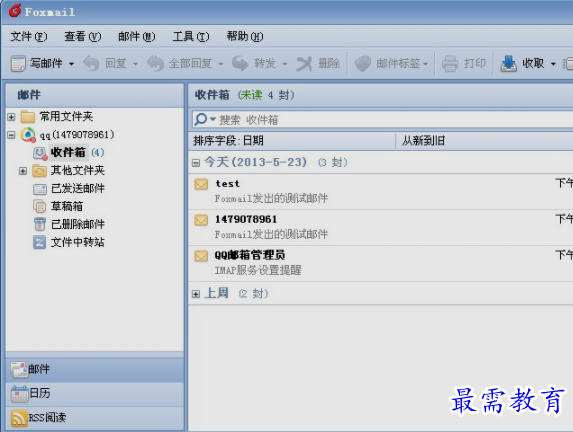Collapse the qq(1479078961) account node
The image size is (573, 432).
coord(11,135)
